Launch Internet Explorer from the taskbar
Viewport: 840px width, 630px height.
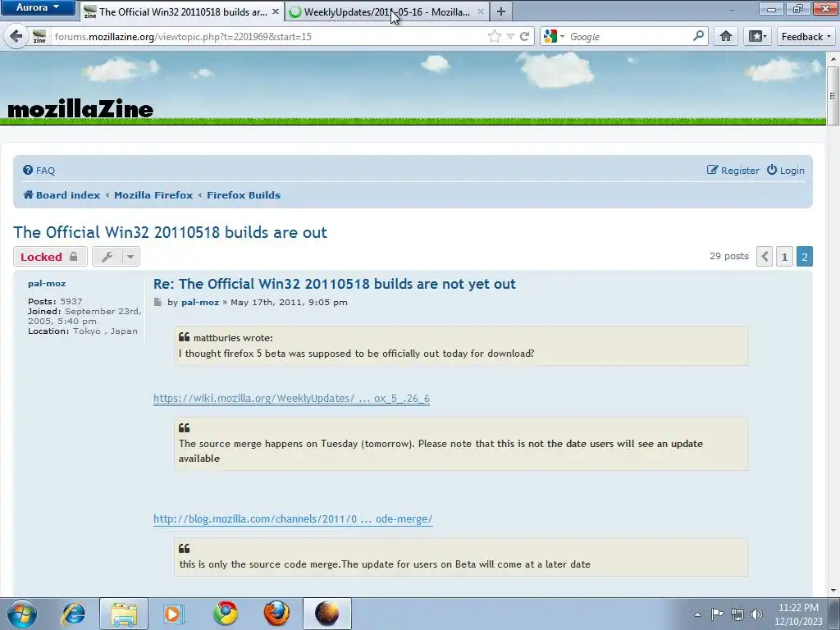[73, 614]
